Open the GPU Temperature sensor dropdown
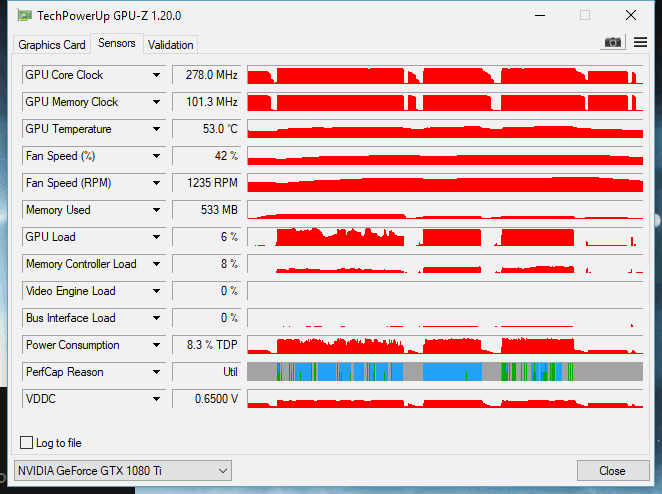The height and width of the screenshot is (494, 662). (x=157, y=129)
